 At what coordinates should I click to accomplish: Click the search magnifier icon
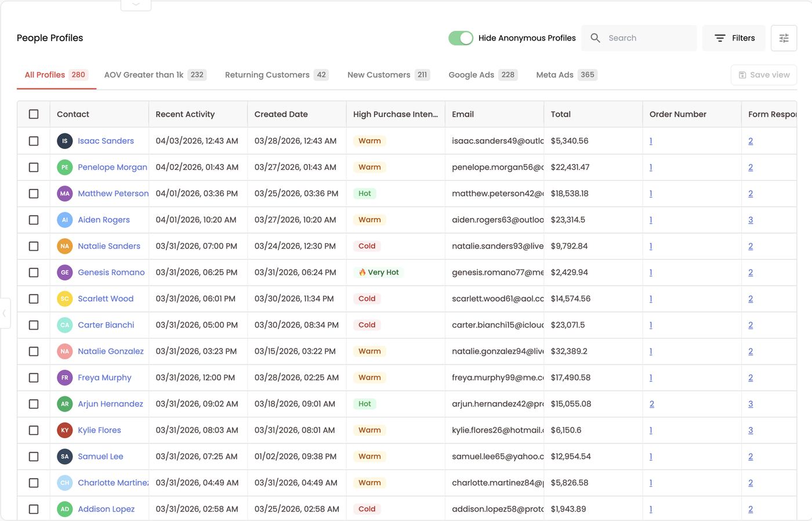(595, 38)
